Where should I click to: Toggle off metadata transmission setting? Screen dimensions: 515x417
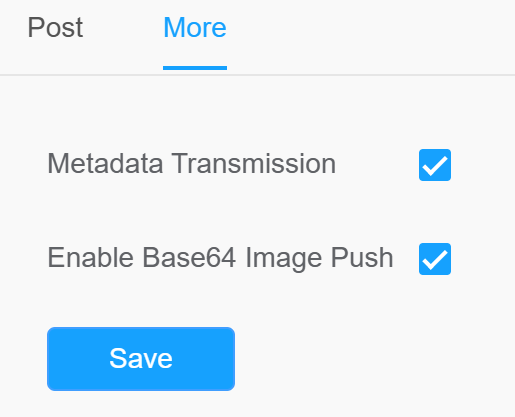tap(435, 165)
